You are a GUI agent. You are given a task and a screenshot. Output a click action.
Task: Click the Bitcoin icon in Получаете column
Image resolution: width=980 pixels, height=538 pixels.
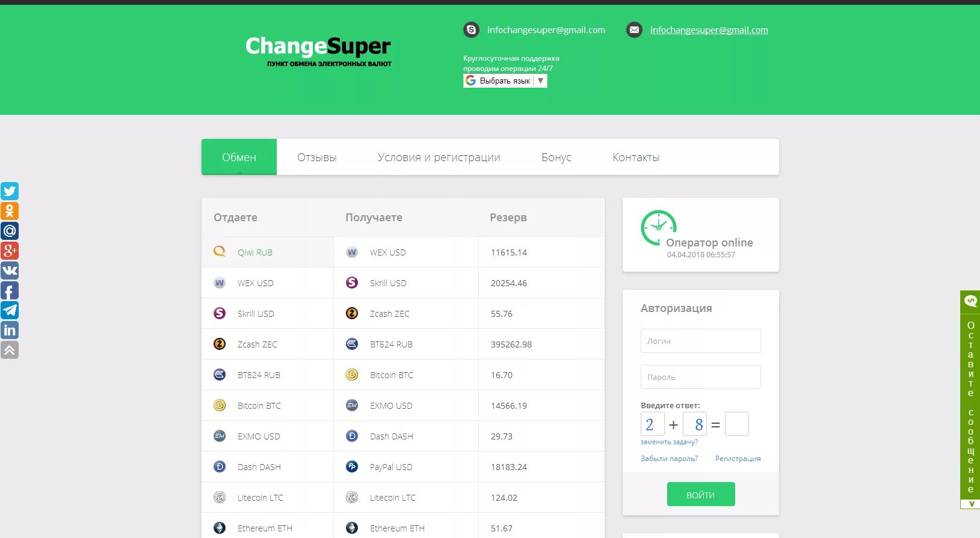pyautogui.click(x=352, y=374)
